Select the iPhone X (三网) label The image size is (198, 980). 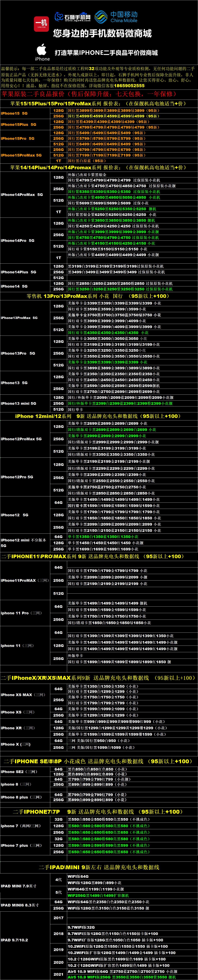[16, 744]
